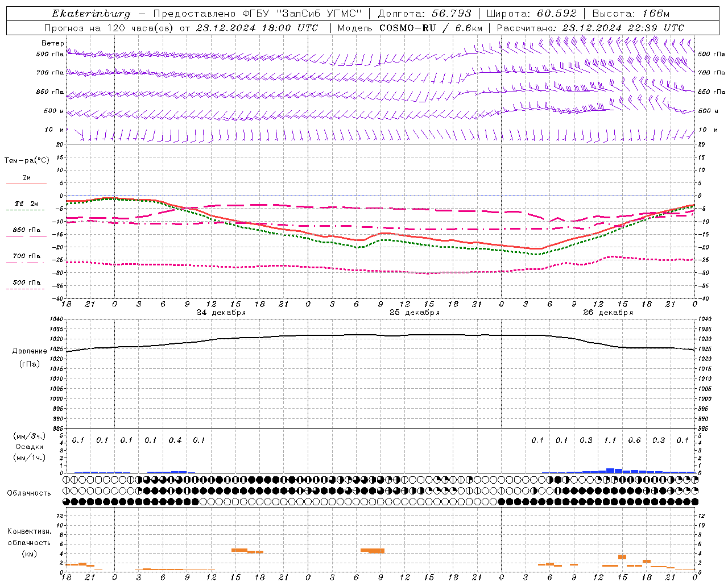Click the '850 гПа' temperature legend entry

26,230
